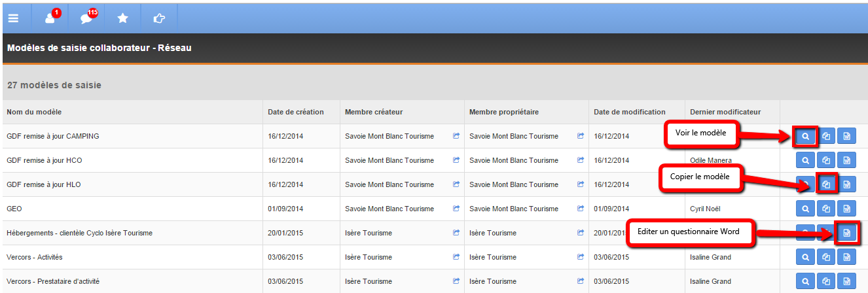Edit Word questionnaire for Vercors - Prestataire d'activité
868x293 pixels.
(x=847, y=281)
